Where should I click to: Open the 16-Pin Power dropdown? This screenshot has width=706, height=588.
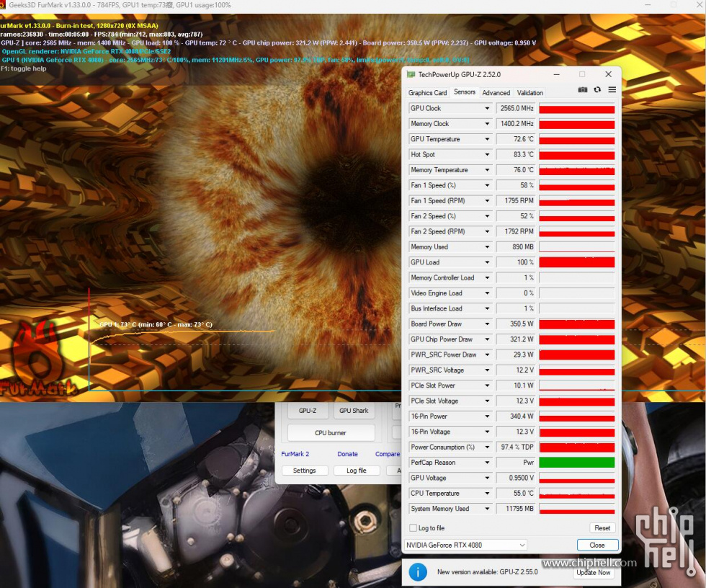[487, 416]
